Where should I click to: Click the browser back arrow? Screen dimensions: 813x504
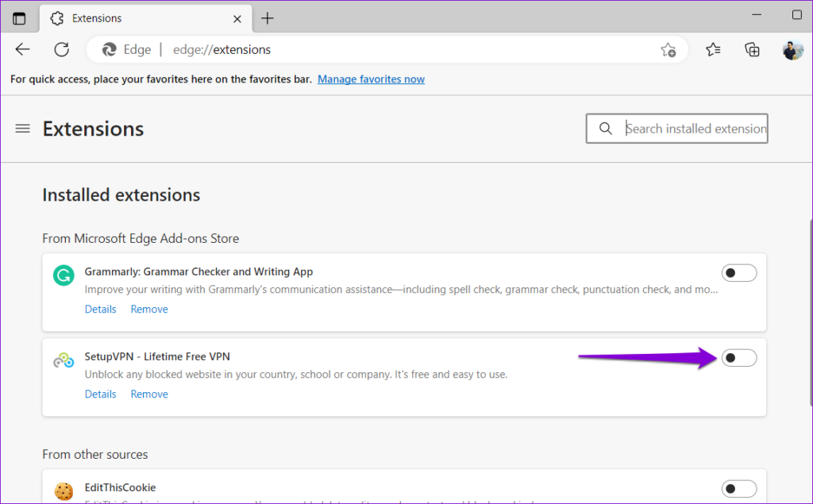point(22,49)
